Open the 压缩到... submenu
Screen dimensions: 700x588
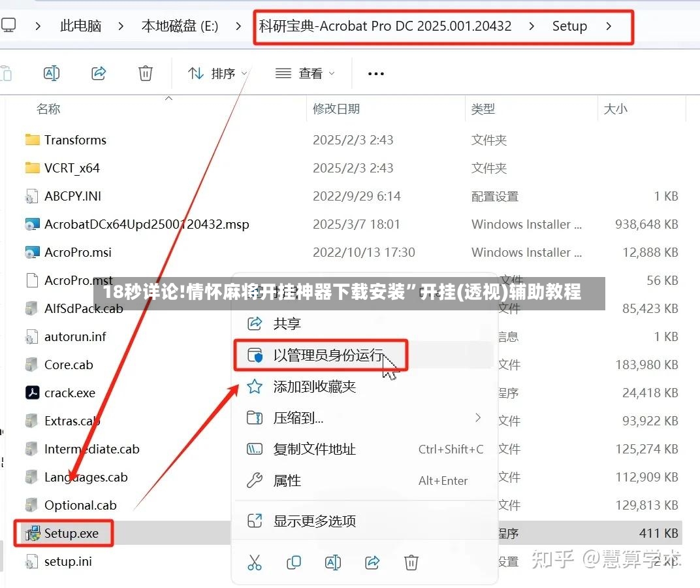pos(364,418)
